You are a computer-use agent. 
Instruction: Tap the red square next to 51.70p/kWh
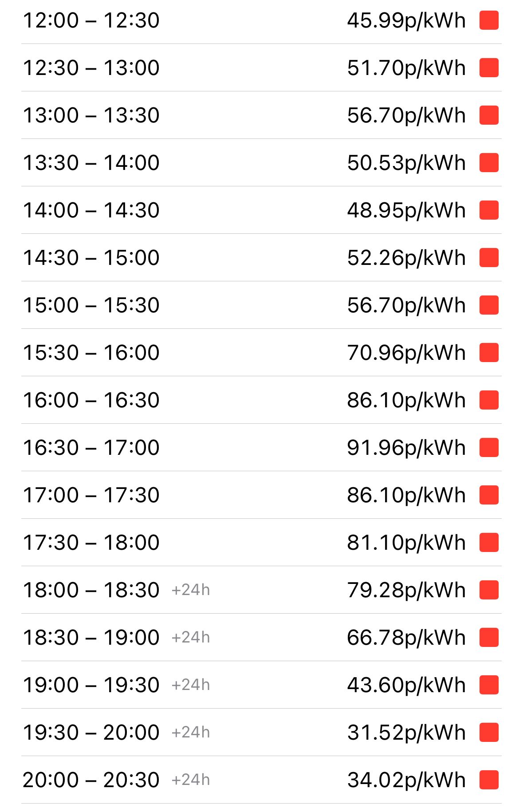pyautogui.click(x=489, y=68)
